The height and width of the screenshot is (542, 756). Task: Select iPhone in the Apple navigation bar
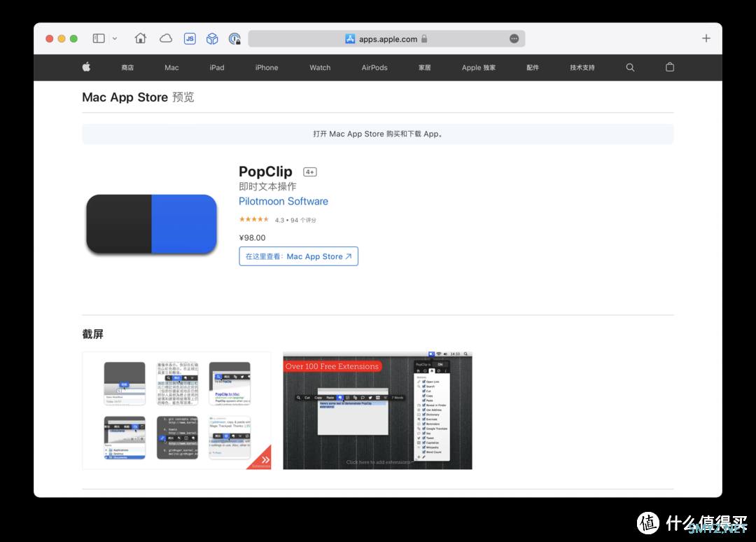coord(267,68)
